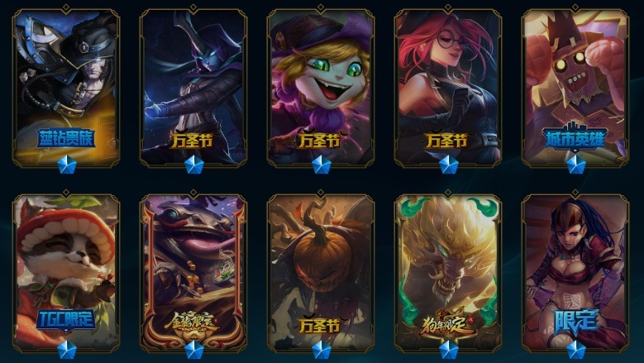The image size is (644, 363).
Task: Click blue gem under purple-hat yordle card
Action: click(322, 165)
